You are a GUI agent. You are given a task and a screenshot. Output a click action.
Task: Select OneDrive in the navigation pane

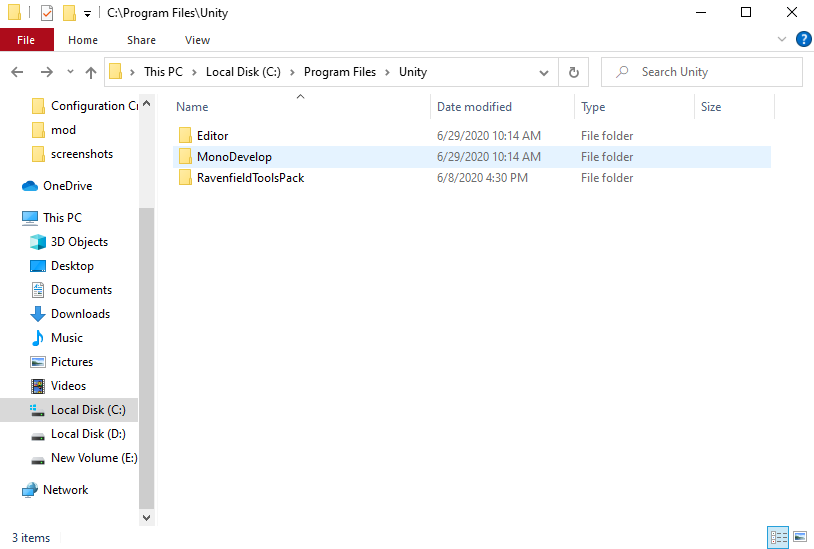pyautogui.click(x=57, y=186)
